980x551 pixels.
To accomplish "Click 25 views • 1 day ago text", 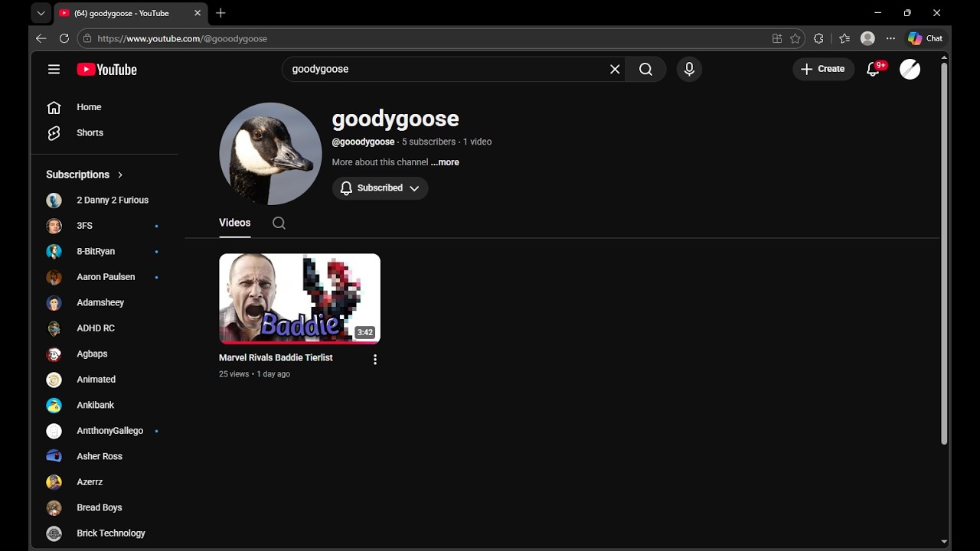I will [x=254, y=374].
